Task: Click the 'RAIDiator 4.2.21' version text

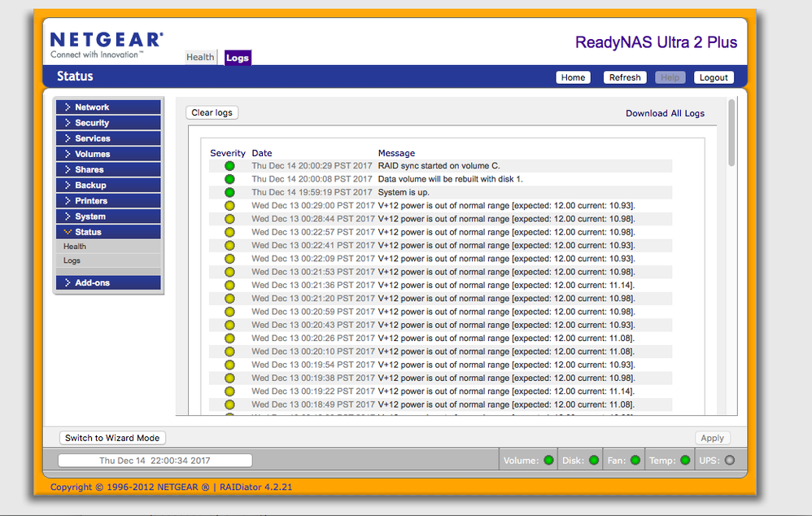Action: point(255,487)
